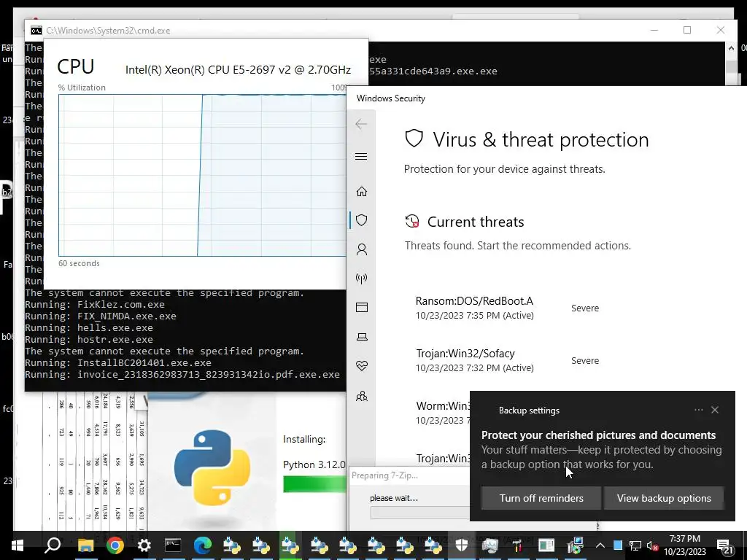Select the Virus & threat protection shield icon
The height and width of the screenshot is (560, 747).
(x=362, y=220)
